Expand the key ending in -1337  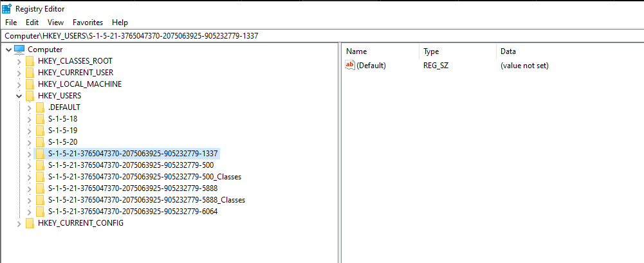pos(29,154)
